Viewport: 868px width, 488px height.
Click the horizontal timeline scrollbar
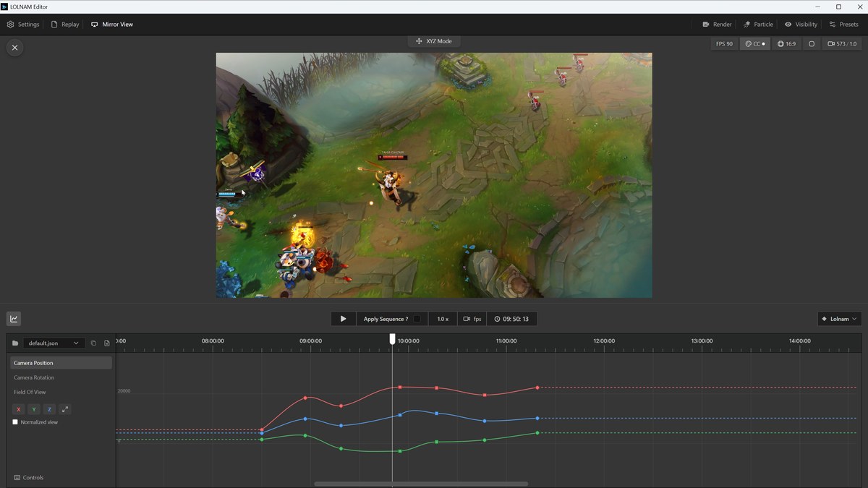[421, 484]
